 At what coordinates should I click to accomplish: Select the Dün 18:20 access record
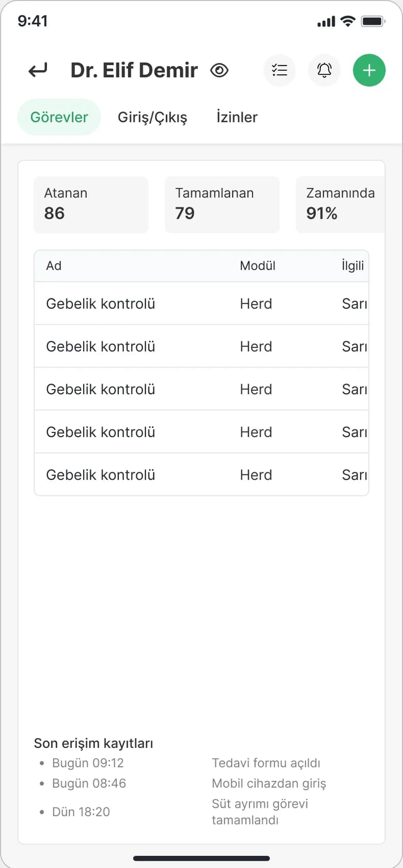tap(81, 812)
